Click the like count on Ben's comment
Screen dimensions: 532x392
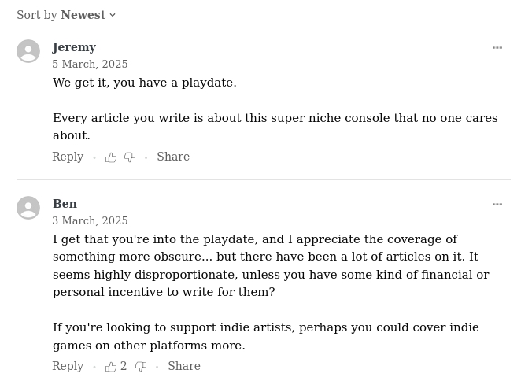(x=124, y=367)
